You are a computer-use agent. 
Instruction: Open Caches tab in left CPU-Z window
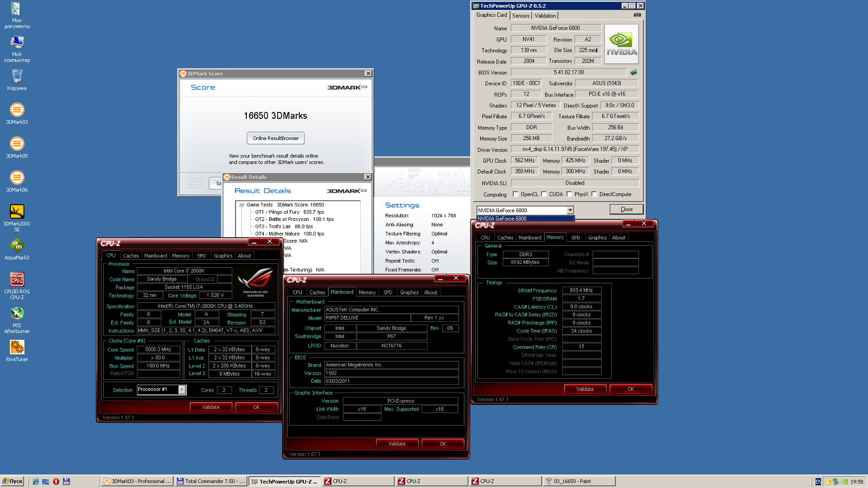[131, 256]
